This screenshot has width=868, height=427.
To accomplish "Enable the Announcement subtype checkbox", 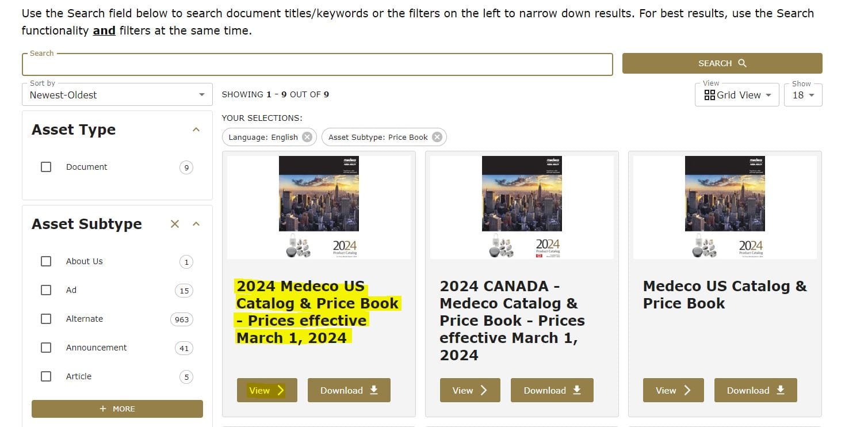I will click(46, 348).
